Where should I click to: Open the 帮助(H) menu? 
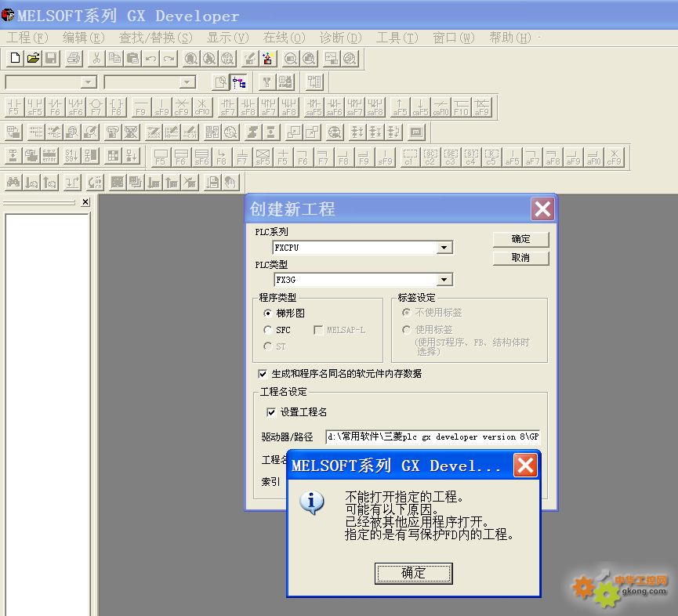[509, 38]
